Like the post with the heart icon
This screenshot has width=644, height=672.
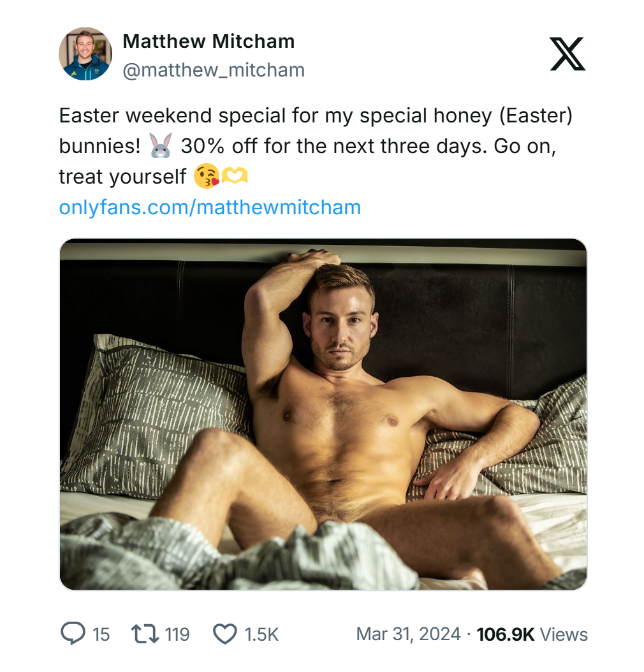[224, 634]
